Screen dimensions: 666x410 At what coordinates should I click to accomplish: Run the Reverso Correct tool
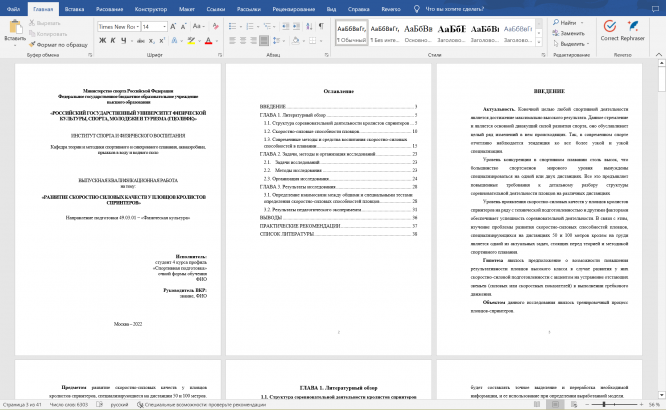tap(610, 31)
